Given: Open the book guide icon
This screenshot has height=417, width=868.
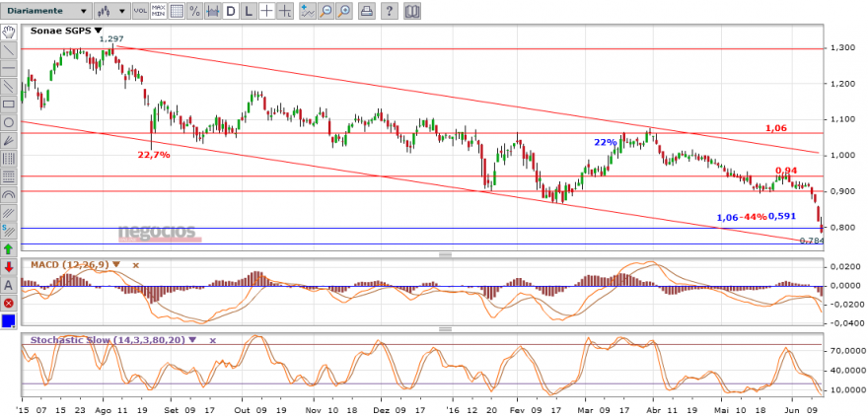Looking at the screenshot, I should [x=412, y=11].
